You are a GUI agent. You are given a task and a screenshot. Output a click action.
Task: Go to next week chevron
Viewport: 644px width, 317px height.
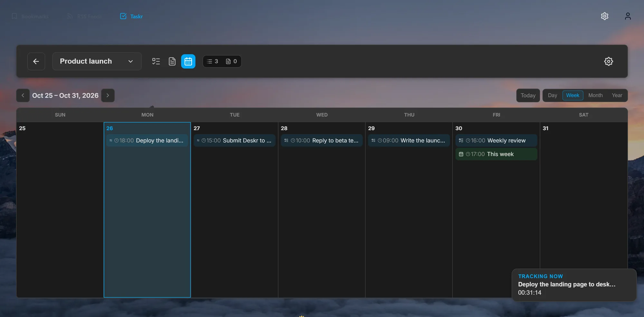[x=108, y=95]
